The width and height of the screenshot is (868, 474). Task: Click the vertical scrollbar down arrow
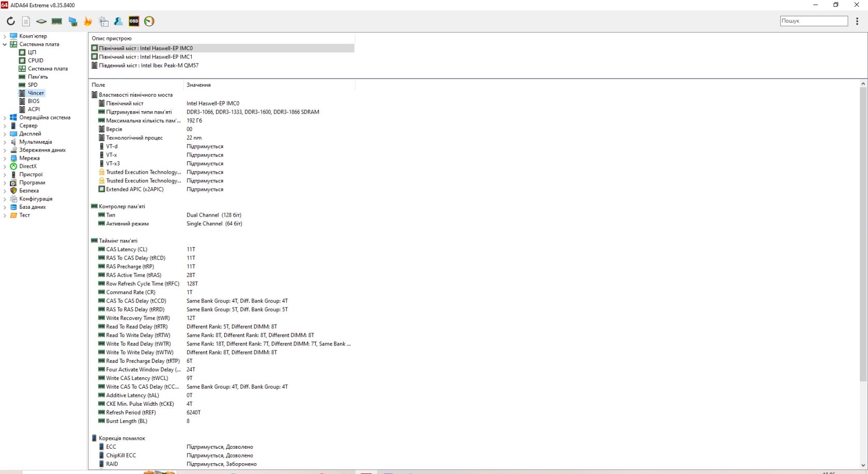[863, 466]
